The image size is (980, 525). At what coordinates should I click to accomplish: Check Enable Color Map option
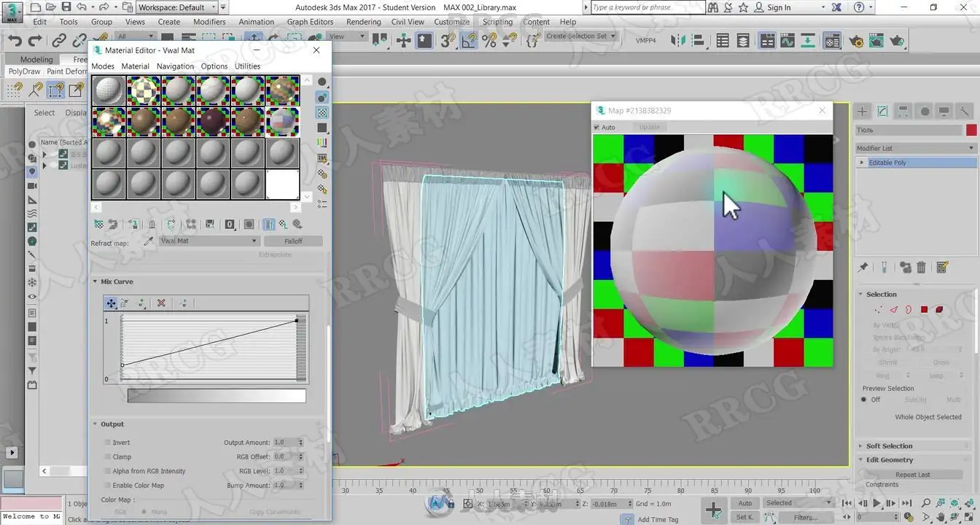[x=107, y=486]
